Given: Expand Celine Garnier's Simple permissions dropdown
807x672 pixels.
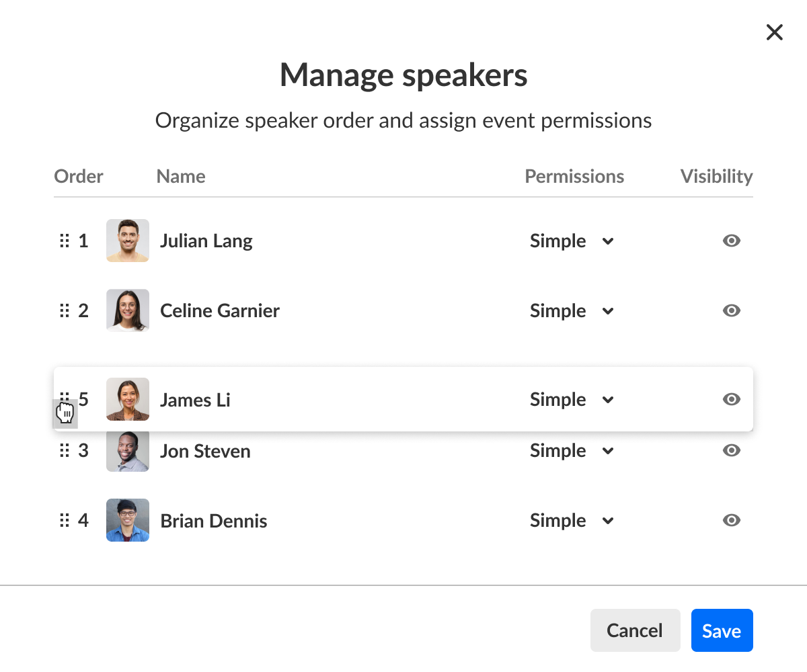Looking at the screenshot, I should click(572, 310).
